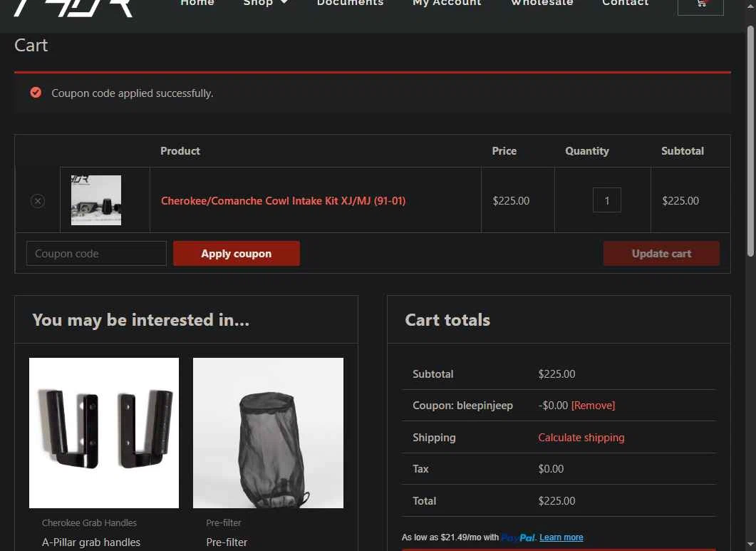Click the $225.00 Total value
Screen dimensions: 756x551
[556, 501]
